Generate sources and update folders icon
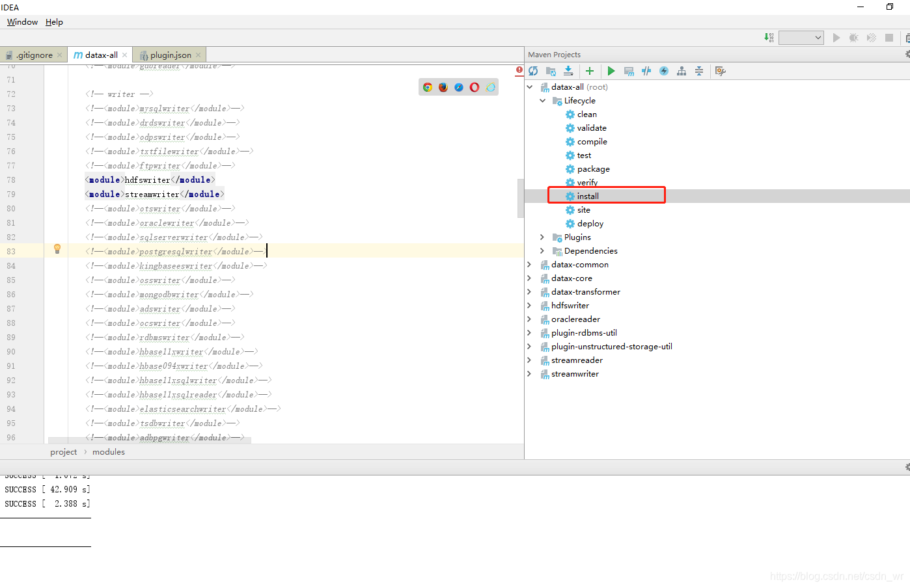Image resolution: width=910 pixels, height=588 pixels. tap(551, 71)
